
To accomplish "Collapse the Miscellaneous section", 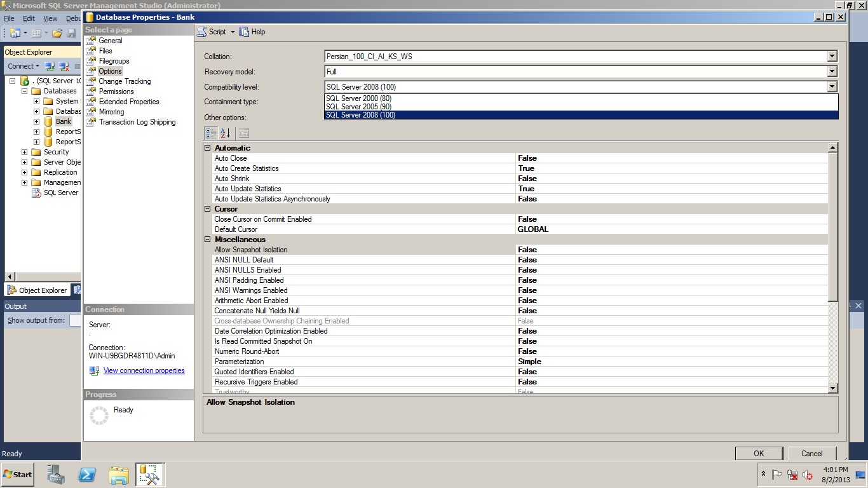I will point(208,240).
